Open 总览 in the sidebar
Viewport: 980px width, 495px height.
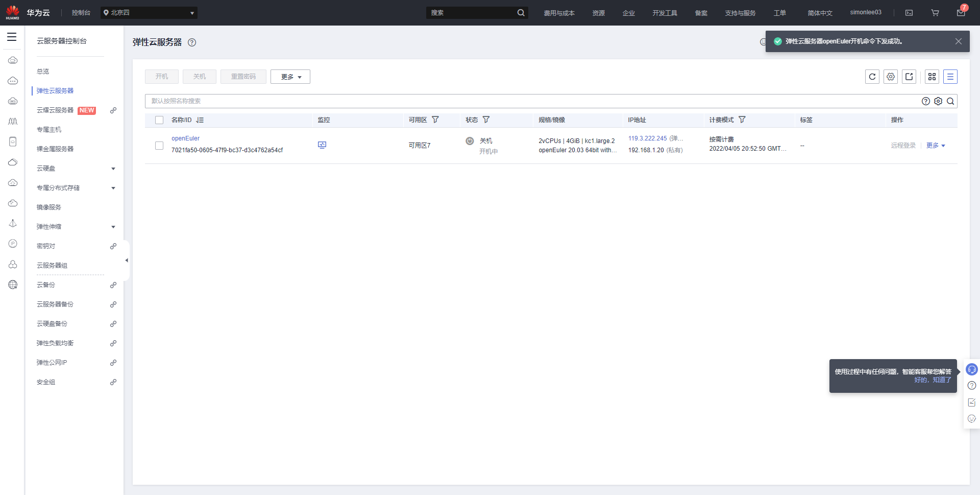point(43,72)
